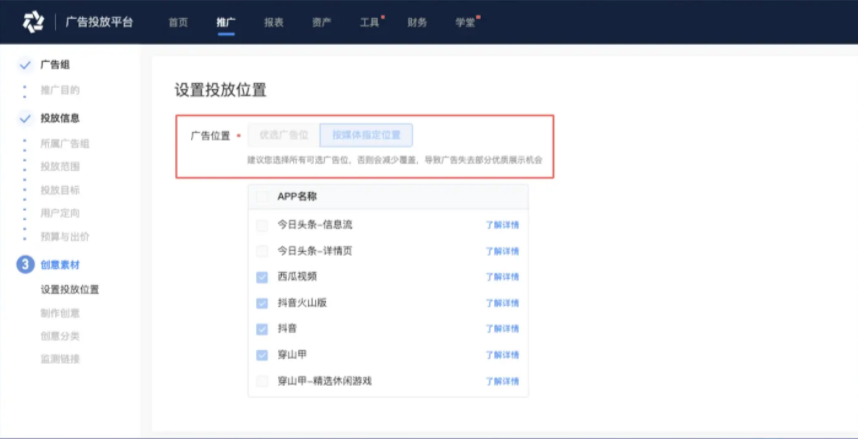
Task: Open 了解详情 for 穿山甲-精选休闲游戏
Action: [502, 381]
